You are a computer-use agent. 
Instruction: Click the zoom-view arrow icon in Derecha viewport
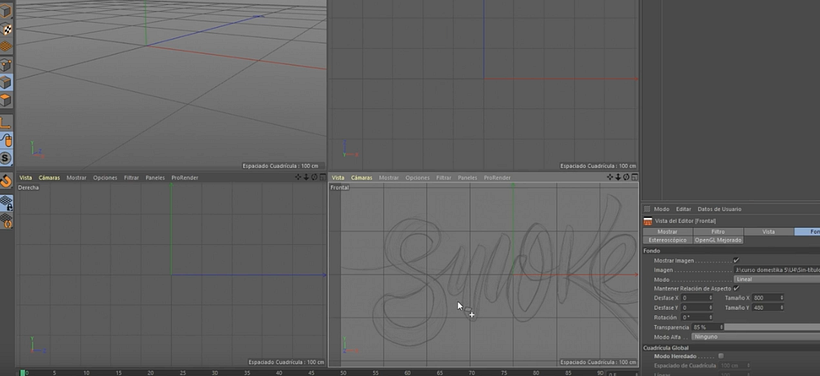(306, 177)
